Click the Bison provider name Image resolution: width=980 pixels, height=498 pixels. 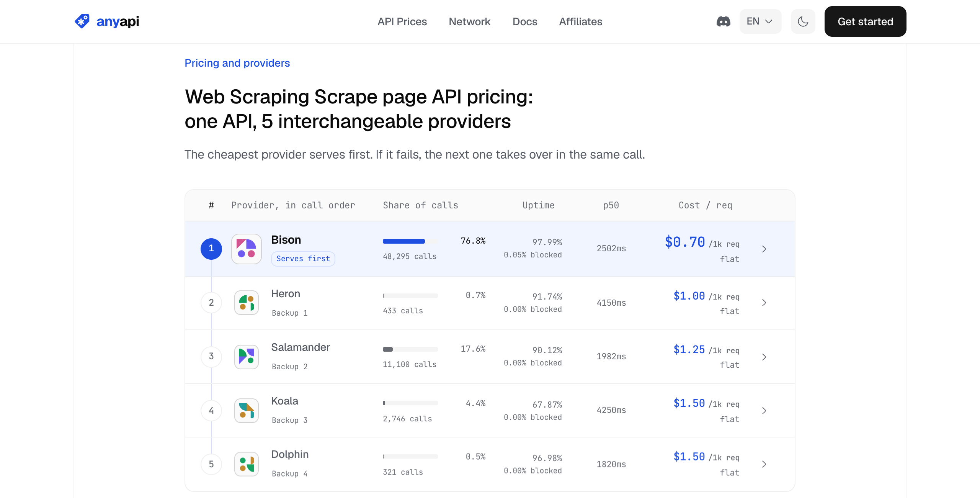(286, 240)
